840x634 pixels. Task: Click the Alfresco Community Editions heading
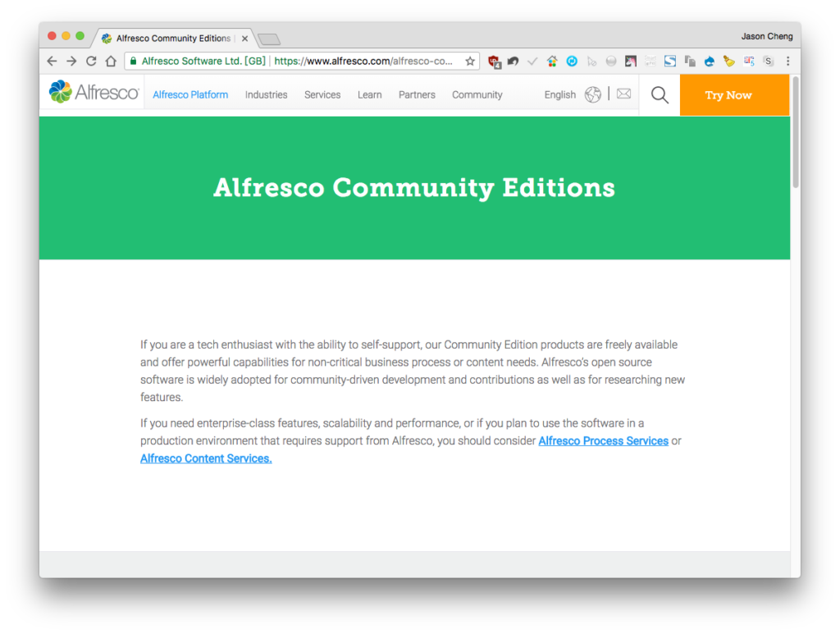point(414,188)
